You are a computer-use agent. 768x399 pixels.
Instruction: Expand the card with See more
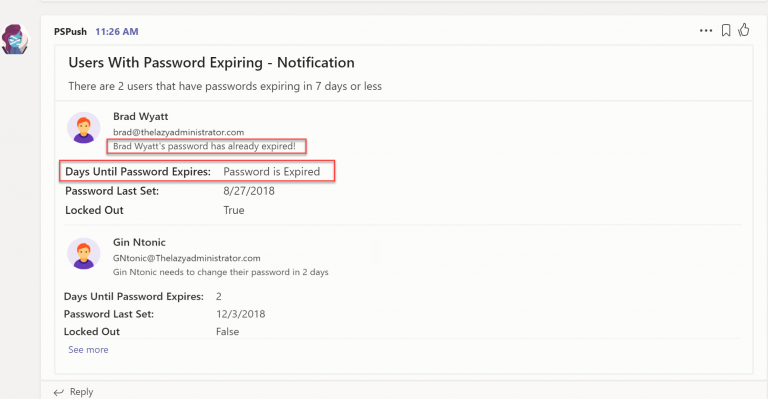88,350
